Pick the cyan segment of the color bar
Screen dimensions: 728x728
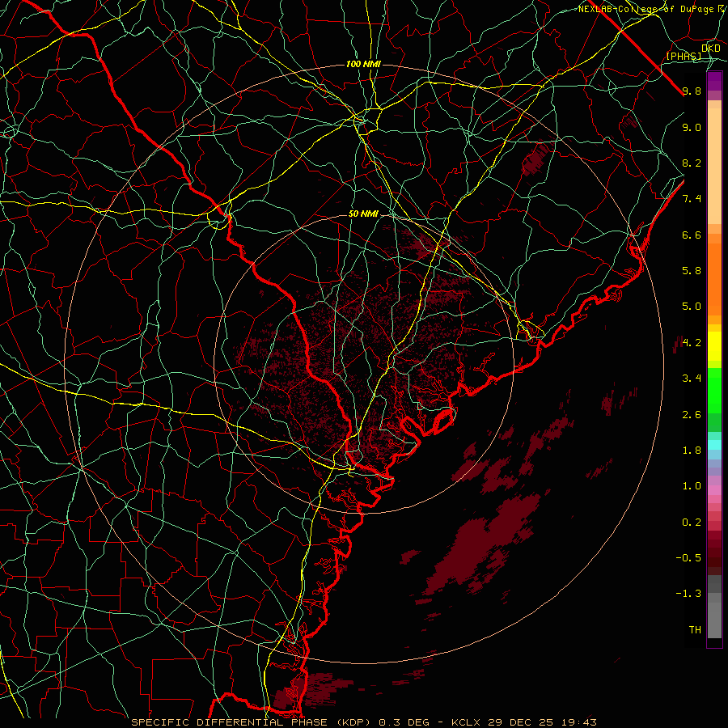tap(714, 444)
